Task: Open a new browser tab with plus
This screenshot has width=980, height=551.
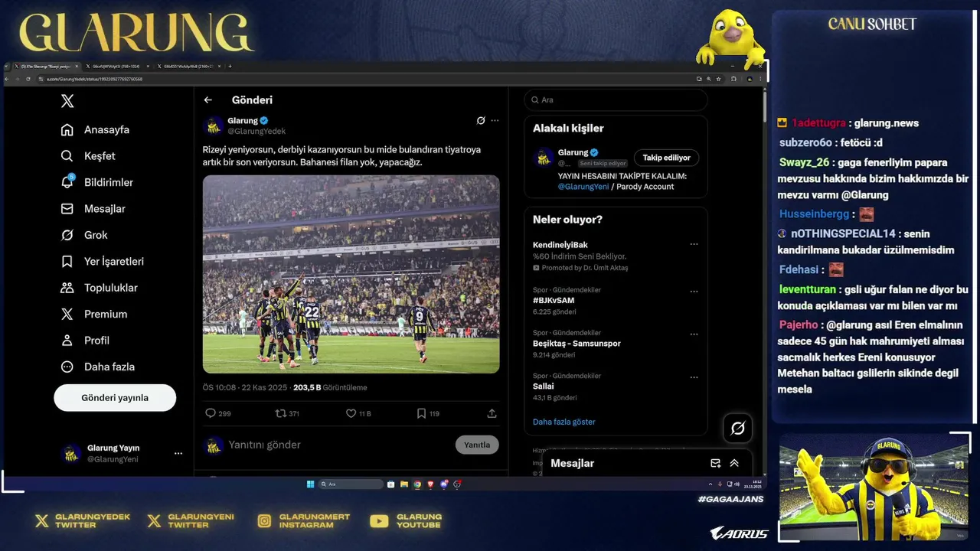Action: point(230,67)
